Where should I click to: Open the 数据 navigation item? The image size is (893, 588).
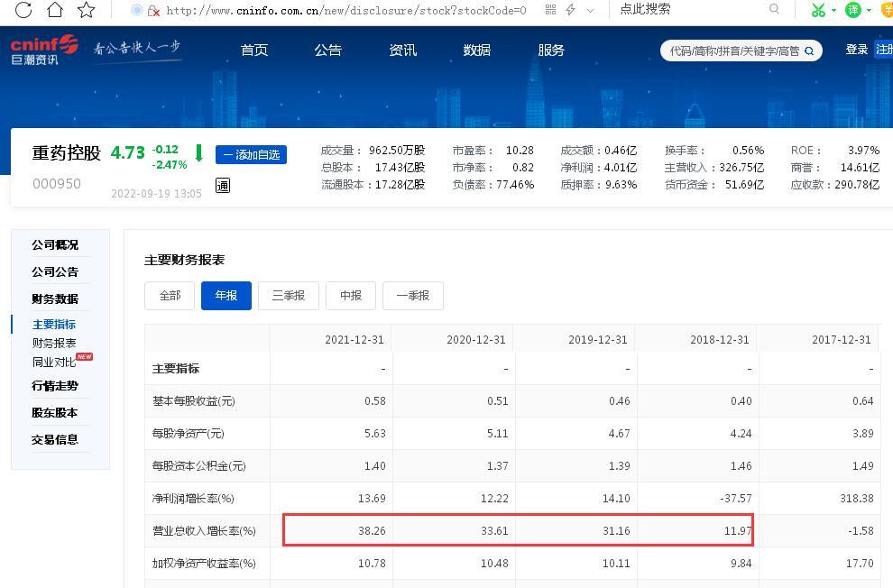[x=476, y=51]
